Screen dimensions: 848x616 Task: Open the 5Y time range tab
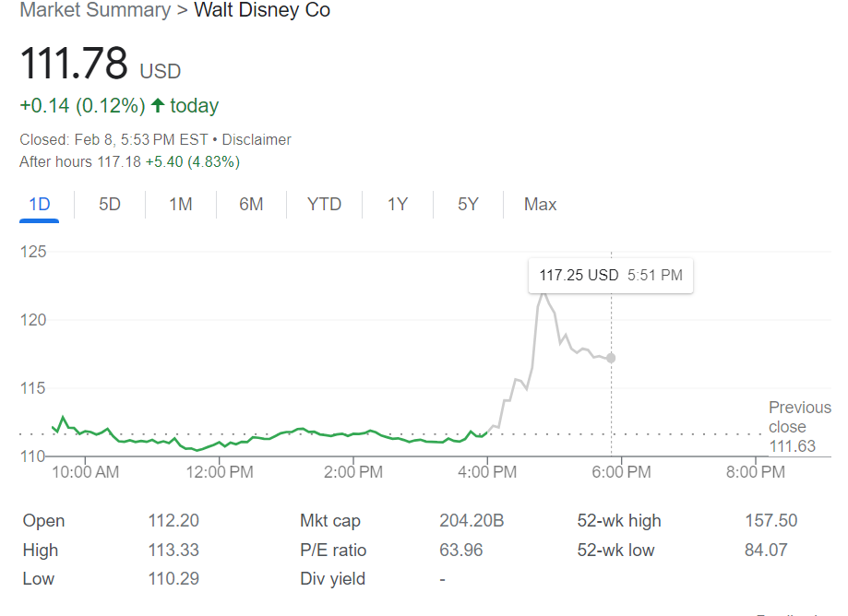468,205
